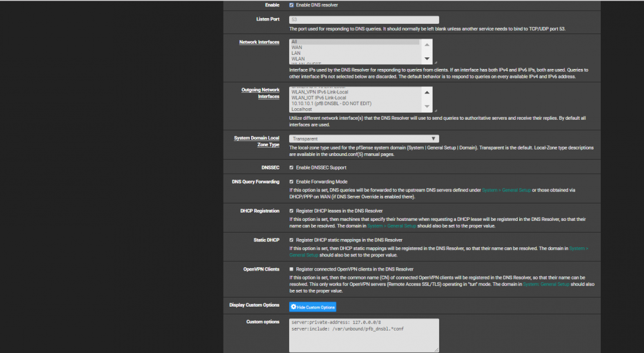Select WLAN in Network Interfaces list
The height and width of the screenshot is (353, 644).
[355, 59]
